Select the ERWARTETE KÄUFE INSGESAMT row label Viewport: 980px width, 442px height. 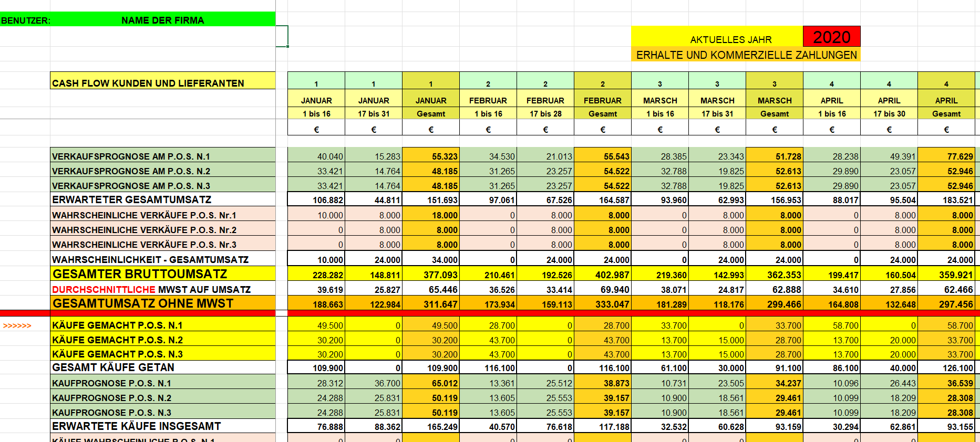point(136,426)
